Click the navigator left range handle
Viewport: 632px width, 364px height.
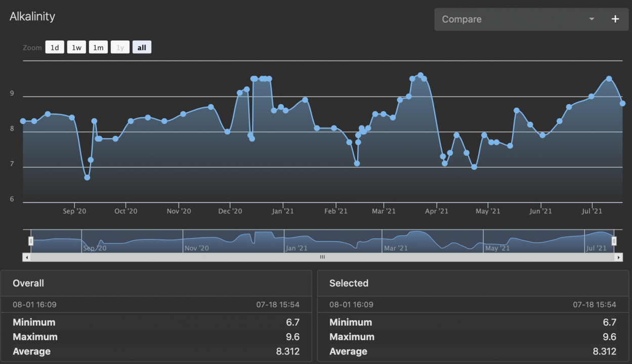tap(31, 241)
